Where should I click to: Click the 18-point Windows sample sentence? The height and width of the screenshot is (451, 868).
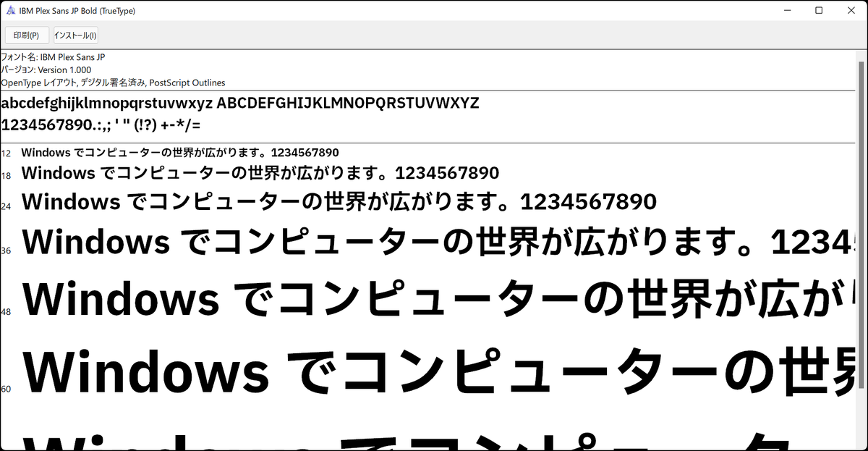pyautogui.click(x=260, y=174)
